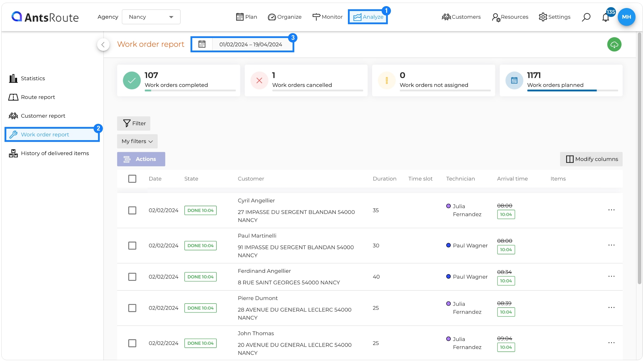The width and height of the screenshot is (644, 364).
Task: Open Statistics in sidebar
Action: 27,79
